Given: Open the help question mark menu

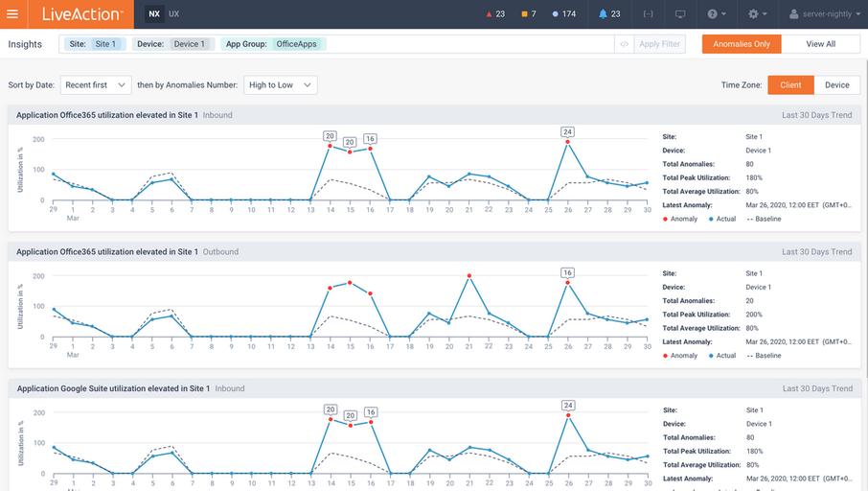Looking at the screenshot, I should 717,13.
